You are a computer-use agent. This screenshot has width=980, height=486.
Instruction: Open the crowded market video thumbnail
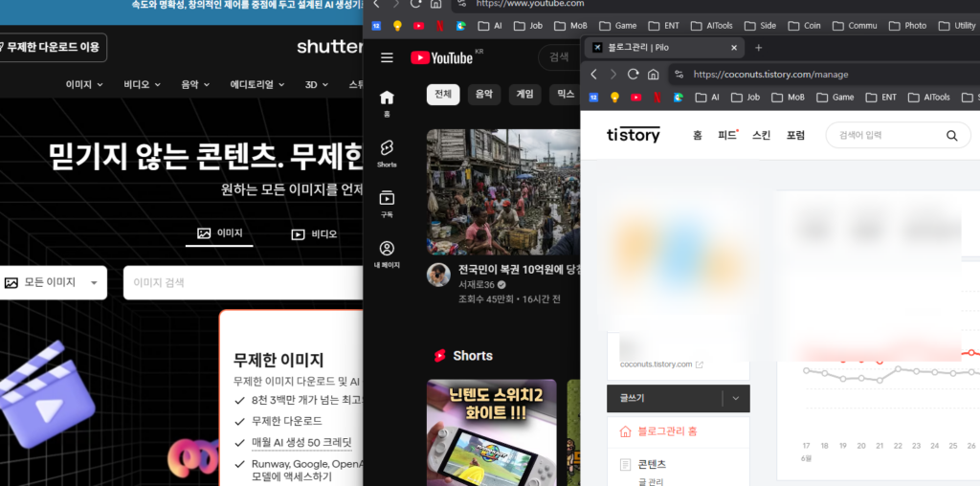tap(503, 191)
